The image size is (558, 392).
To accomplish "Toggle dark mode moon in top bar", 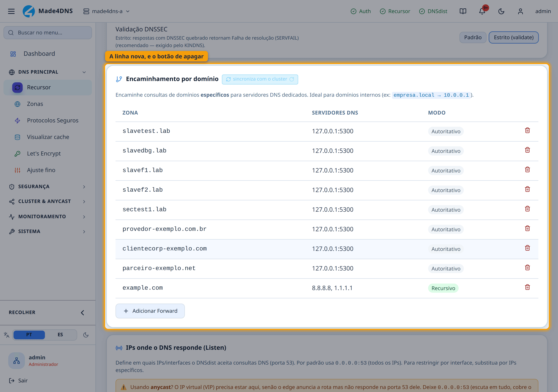I will point(501,11).
